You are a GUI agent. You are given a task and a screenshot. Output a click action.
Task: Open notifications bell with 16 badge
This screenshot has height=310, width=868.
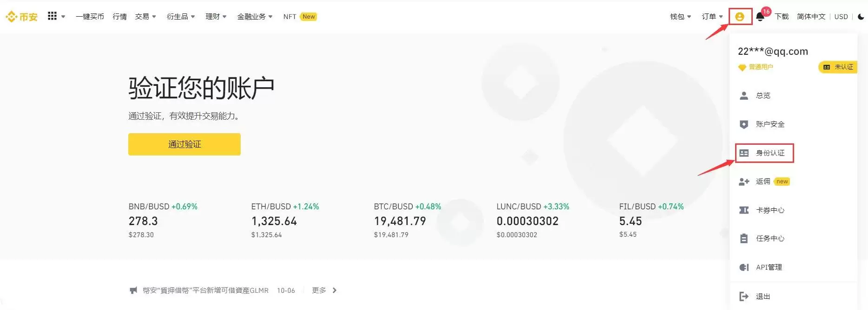(x=760, y=17)
